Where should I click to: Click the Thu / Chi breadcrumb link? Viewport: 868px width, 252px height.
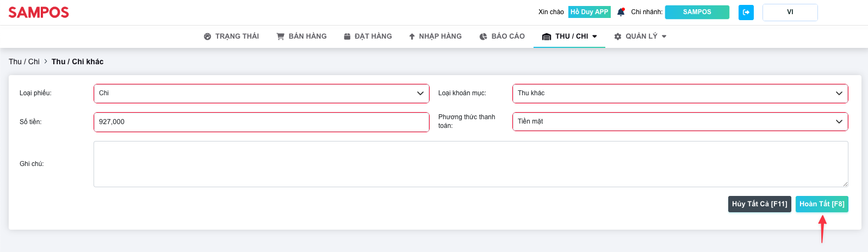pyautogui.click(x=24, y=62)
